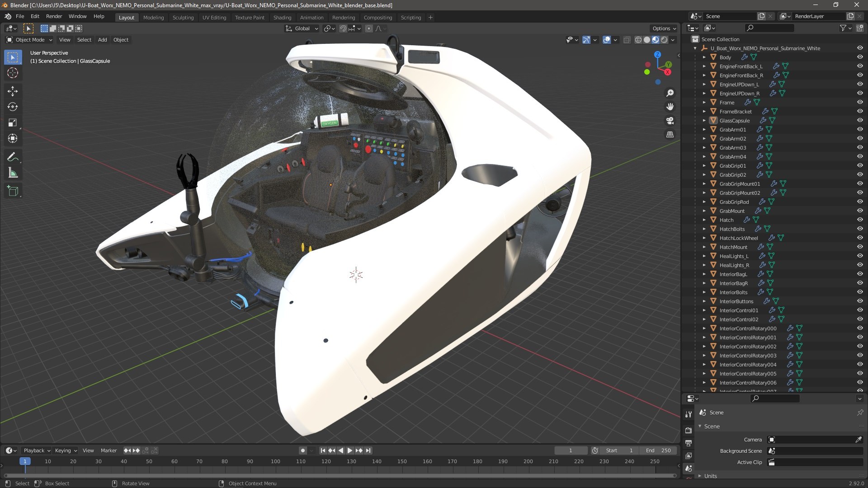The width and height of the screenshot is (868, 488).
Task: Expand the Frame object row
Action: pos(704,103)
